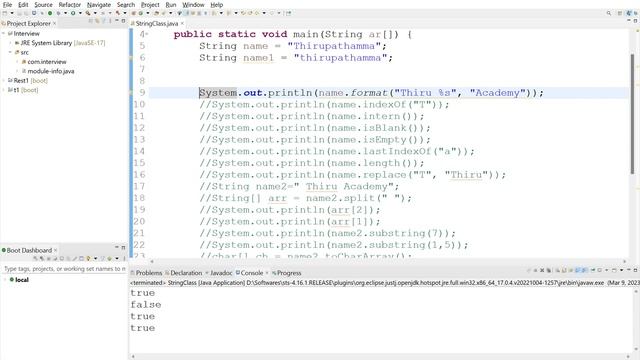Maximize the Console panel

[x=635, y=270]
